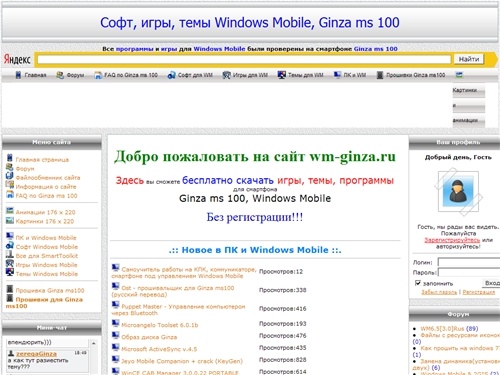
Task: Click the Информация о сайте sidebar icon
Action: (x=10, y=185)
